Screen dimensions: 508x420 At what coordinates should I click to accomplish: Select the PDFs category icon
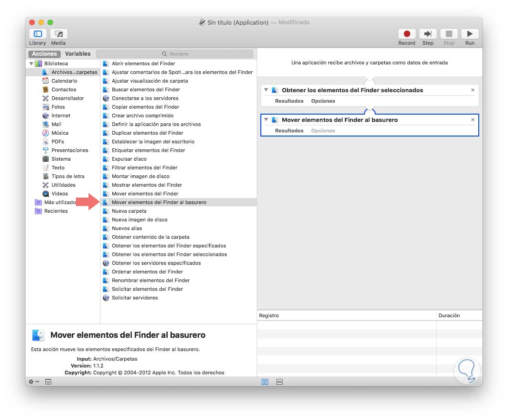(46, 142)
